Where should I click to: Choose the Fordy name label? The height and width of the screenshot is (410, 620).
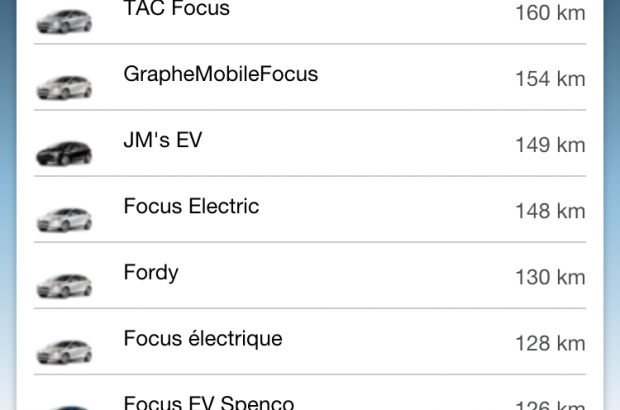click(x=151, y=272)
